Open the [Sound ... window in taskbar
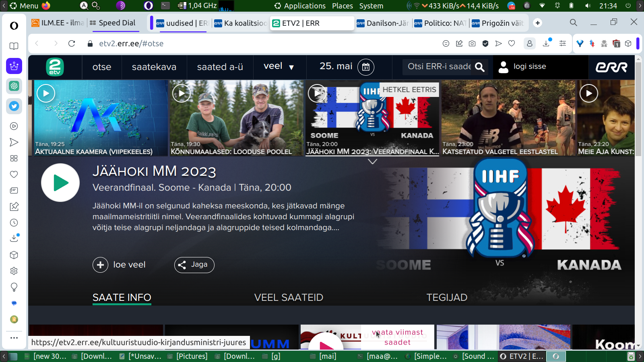This screenshot has height=362, width=644. click(474, 356)
